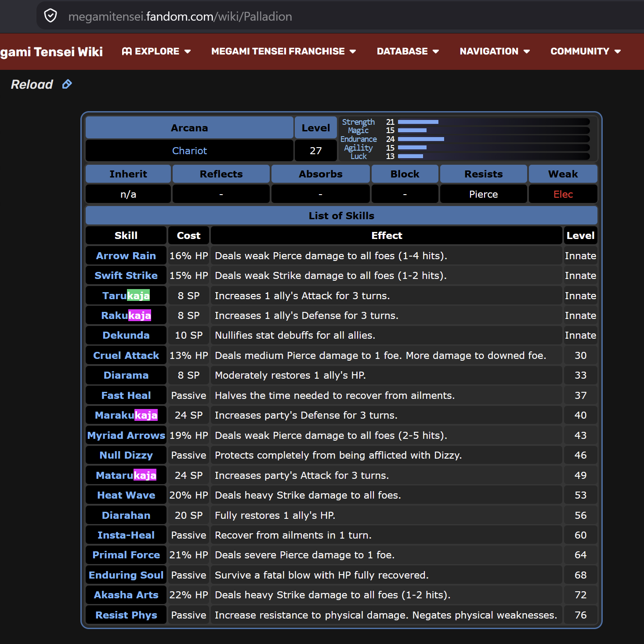
Task: Click the Reflects column header
Action: click(x=221, y=174)
